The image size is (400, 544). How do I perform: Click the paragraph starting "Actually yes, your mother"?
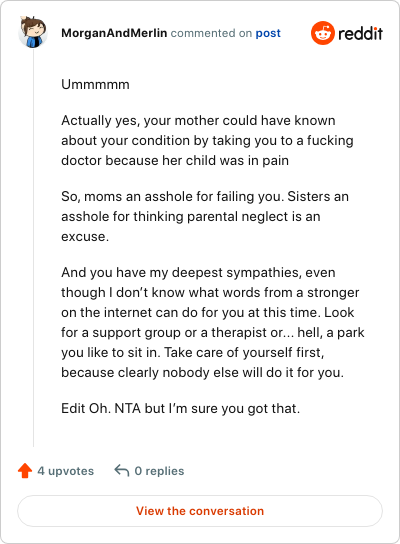point(207,141)
